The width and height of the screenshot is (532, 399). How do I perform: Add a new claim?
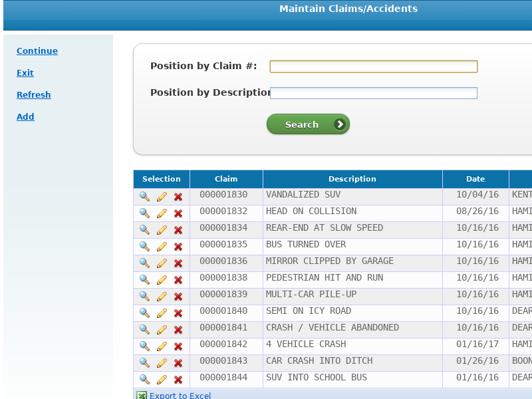coord(25,117)
